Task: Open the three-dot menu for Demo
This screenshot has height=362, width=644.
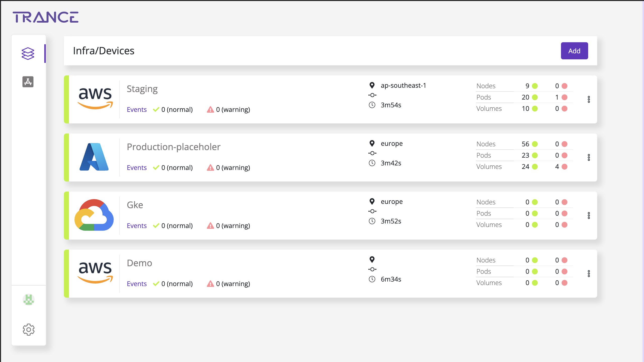Action: (589, 274)
